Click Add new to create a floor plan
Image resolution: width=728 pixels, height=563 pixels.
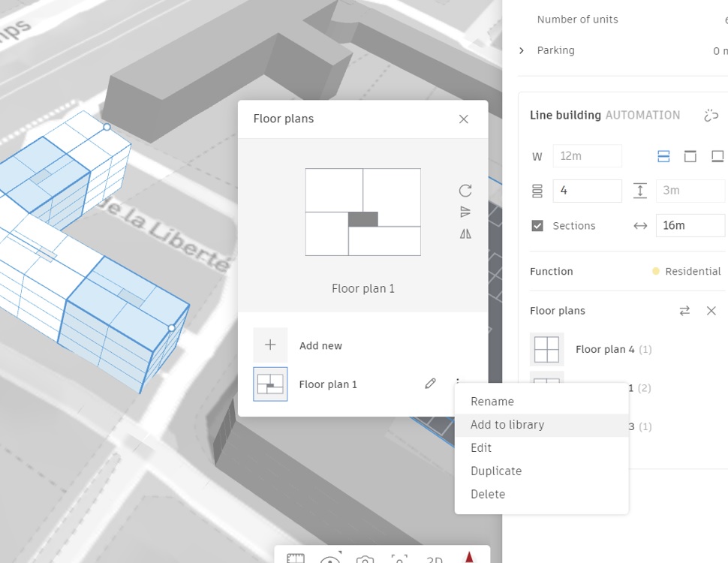[320, 345]
